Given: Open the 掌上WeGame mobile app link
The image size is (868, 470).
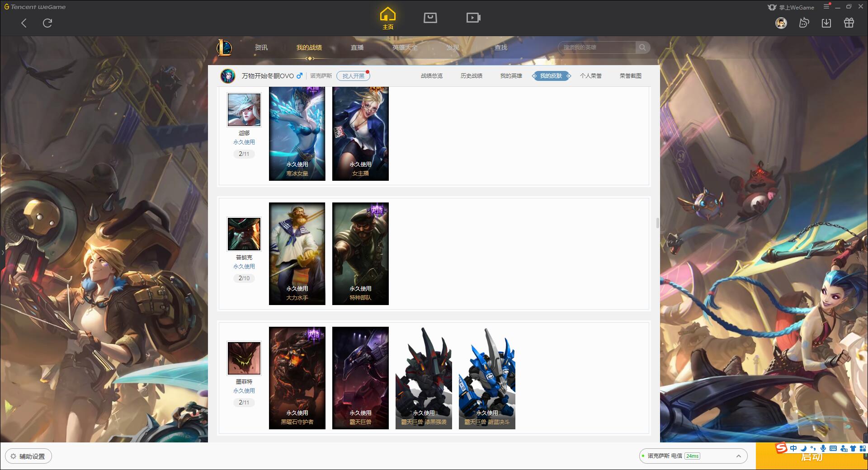Looking at the screenshot, I should [791, 7].
